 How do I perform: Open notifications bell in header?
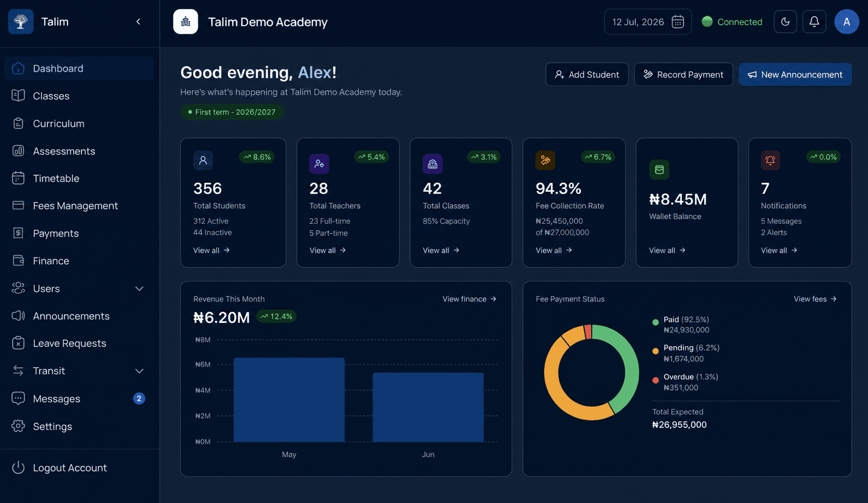coord(814,22)
